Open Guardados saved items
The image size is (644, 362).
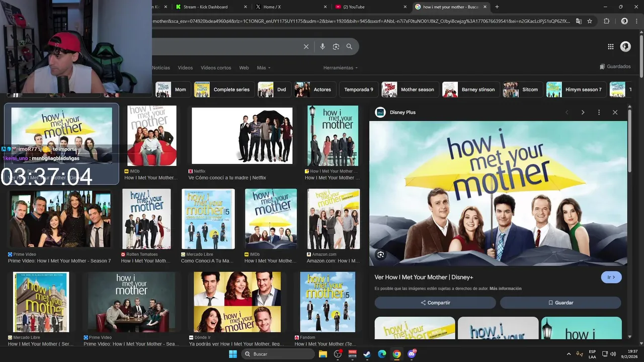coord(615,66)
